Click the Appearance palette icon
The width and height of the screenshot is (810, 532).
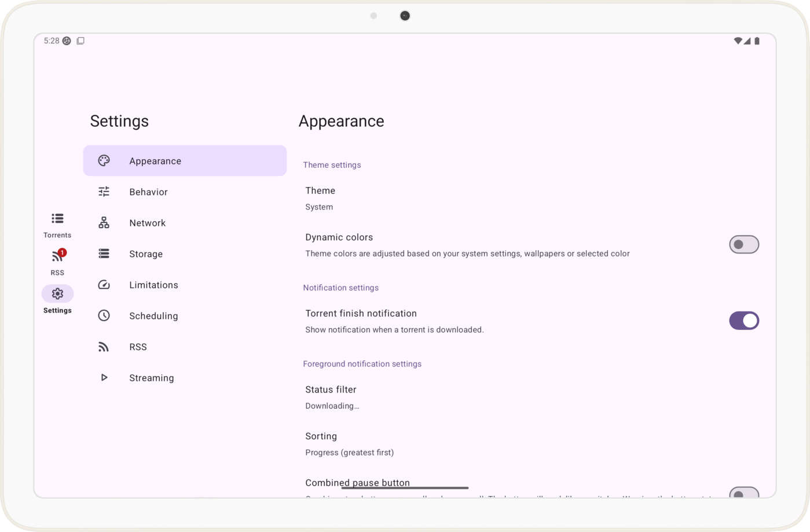pos(104,161)
